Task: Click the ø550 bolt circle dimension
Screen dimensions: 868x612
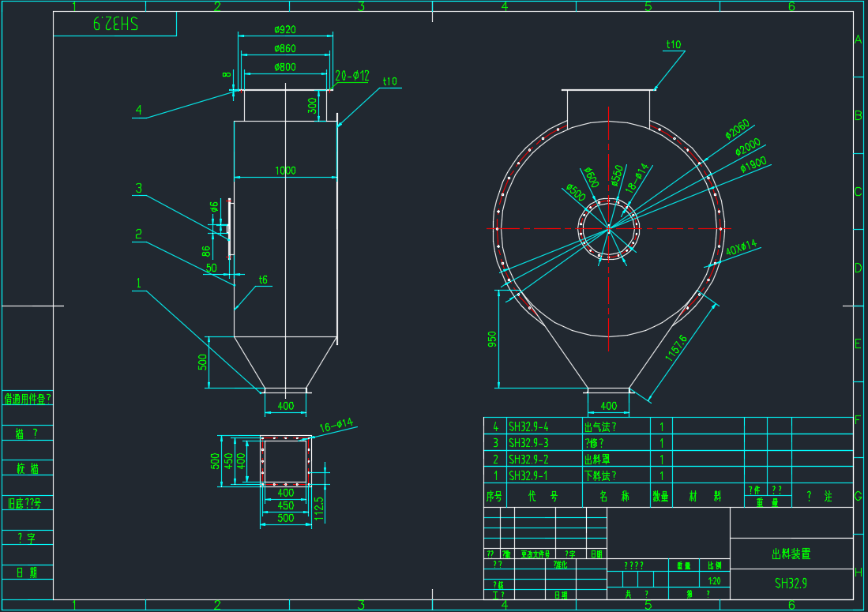Action: coord(617,175)
